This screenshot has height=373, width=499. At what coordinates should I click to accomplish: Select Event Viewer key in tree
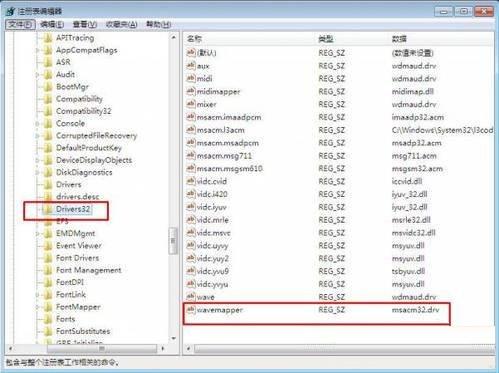(79, 246)
